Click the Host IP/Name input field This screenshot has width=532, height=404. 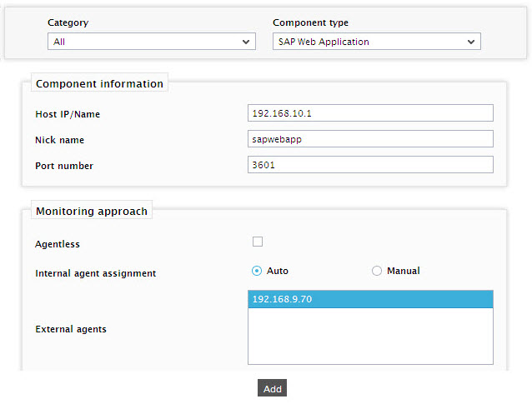pos(370,112)
